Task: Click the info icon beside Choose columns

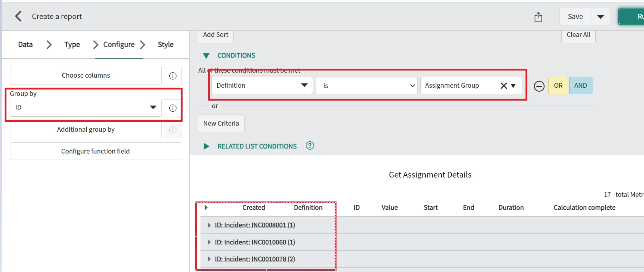Action: [173, 76]
